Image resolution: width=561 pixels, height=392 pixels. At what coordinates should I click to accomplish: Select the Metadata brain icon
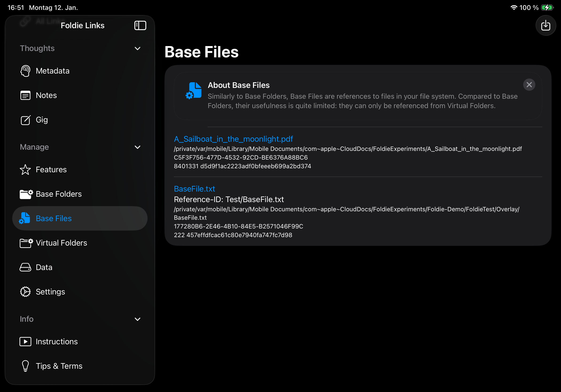pos(25,71)
